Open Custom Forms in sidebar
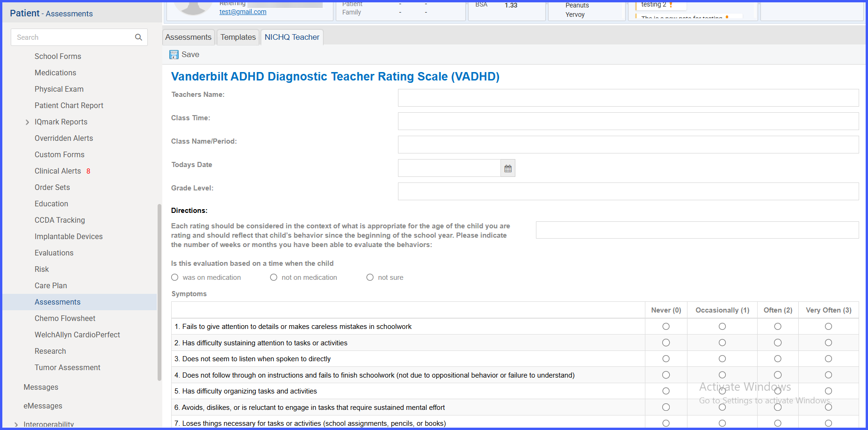The height and width of the screenshot is (430, 868). (59, 155)
